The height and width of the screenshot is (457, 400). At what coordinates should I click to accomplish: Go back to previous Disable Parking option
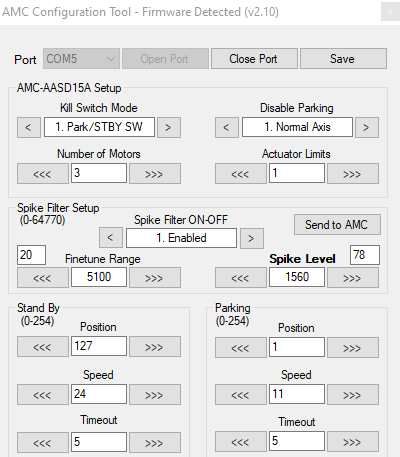pos(227,127)
